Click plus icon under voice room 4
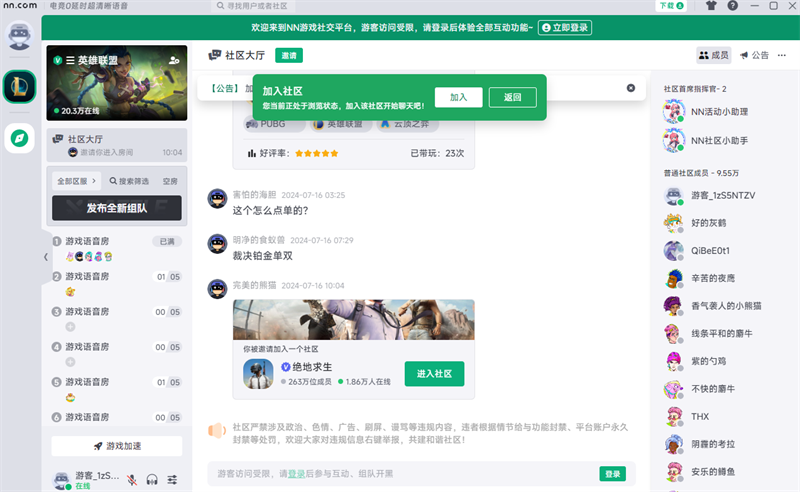Screen dimensions: 800x492 (x=70, y=362)
